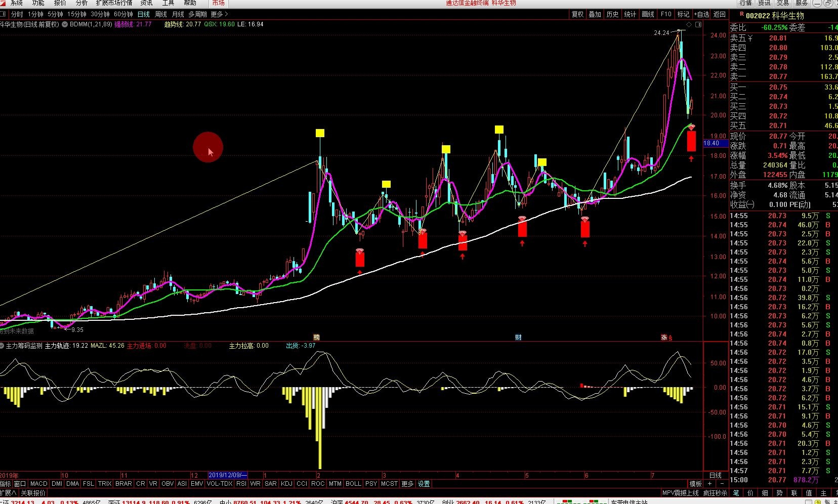Toggle the side panel icon near the price axis
Image resolution: width=838 pixels, height=504 pixels.
click(697, 24)
